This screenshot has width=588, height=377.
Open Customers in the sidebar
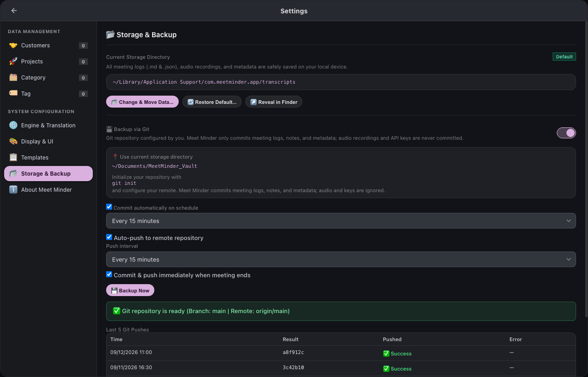point(48,46)
